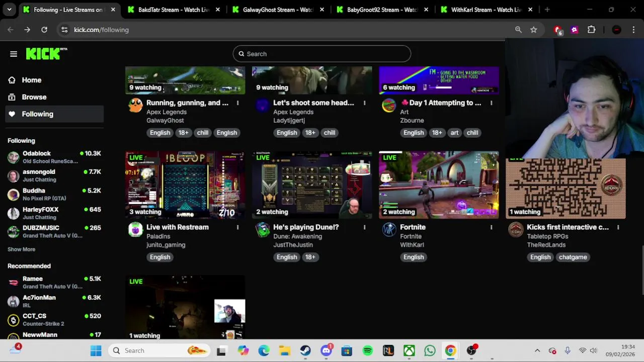
Task: Open Spotify from the taskbar
Action: [368, 350]
